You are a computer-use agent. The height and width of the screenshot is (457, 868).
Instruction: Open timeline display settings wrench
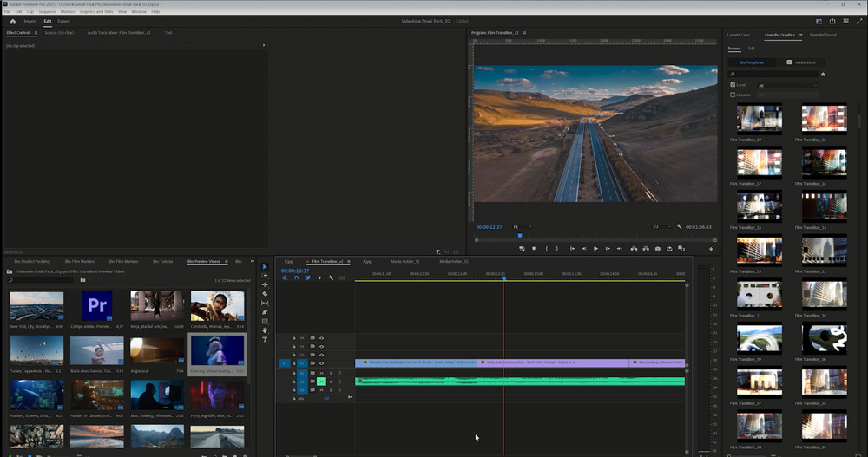click(331, 277)
